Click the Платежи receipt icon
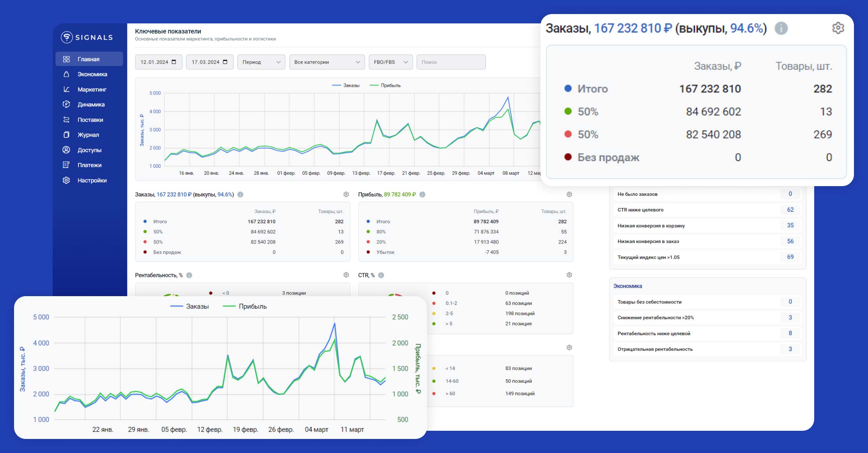 (66, 165)
